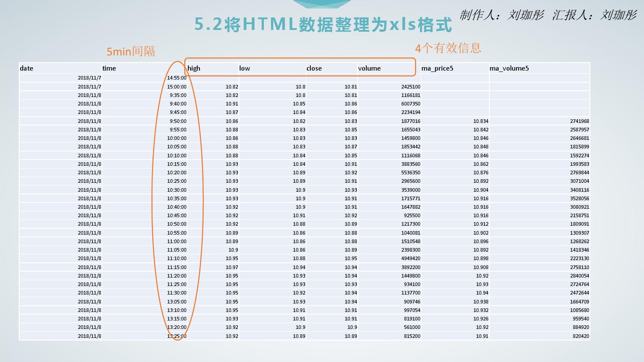Select the time cell '14:55:00'

pos(177,78)
